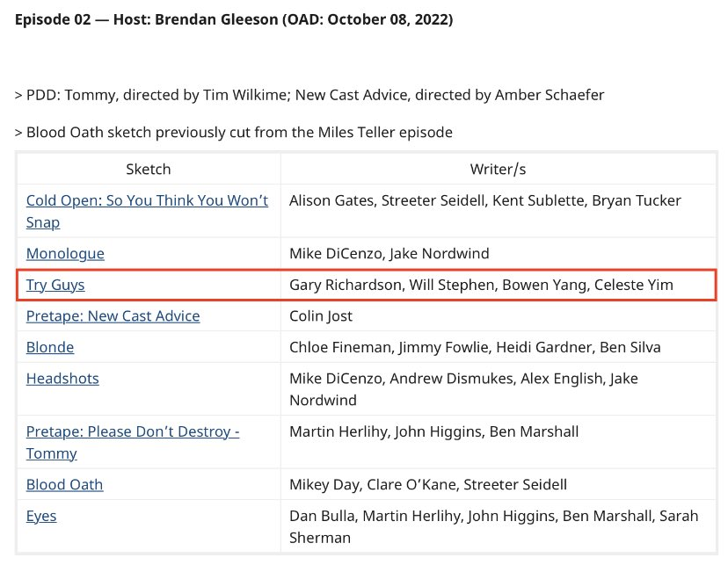This screenshot has width=728, height=565.
Task: Open the Monologue sketch link
Action: click(65, 253)
